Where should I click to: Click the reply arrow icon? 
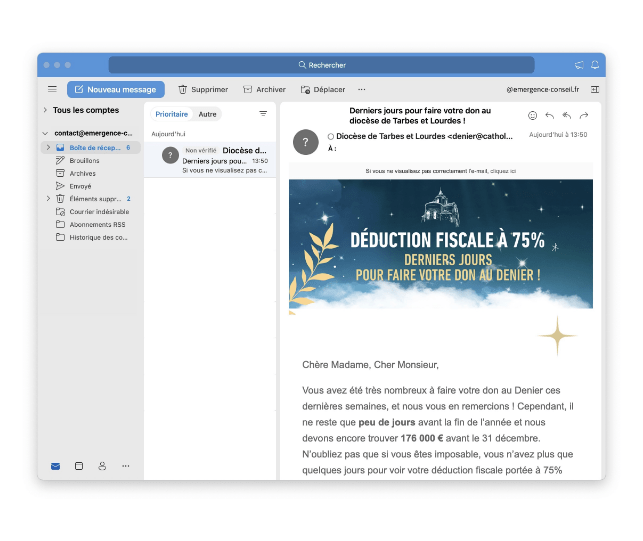(x=550, y=116)
